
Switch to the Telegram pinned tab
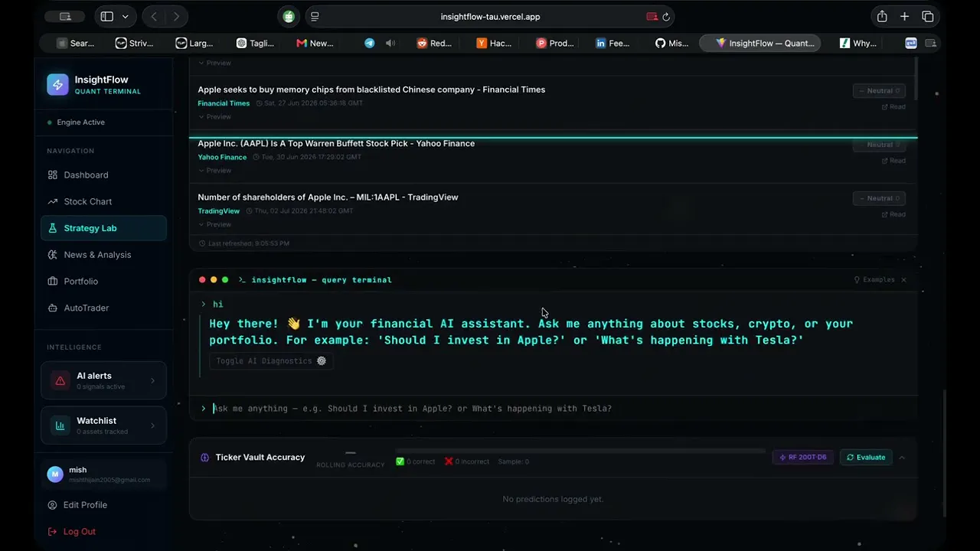coord(370,44)
